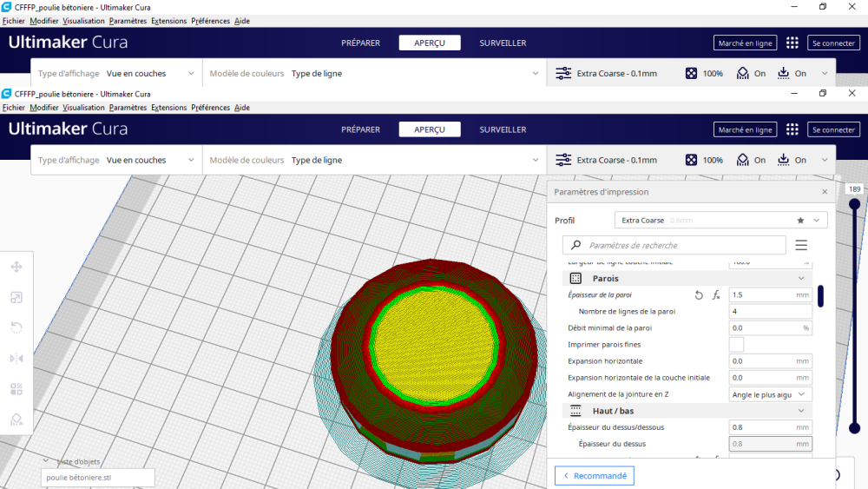Click the print settings chevron in the front window bar

pyautogui.click(x=825, y=160)
